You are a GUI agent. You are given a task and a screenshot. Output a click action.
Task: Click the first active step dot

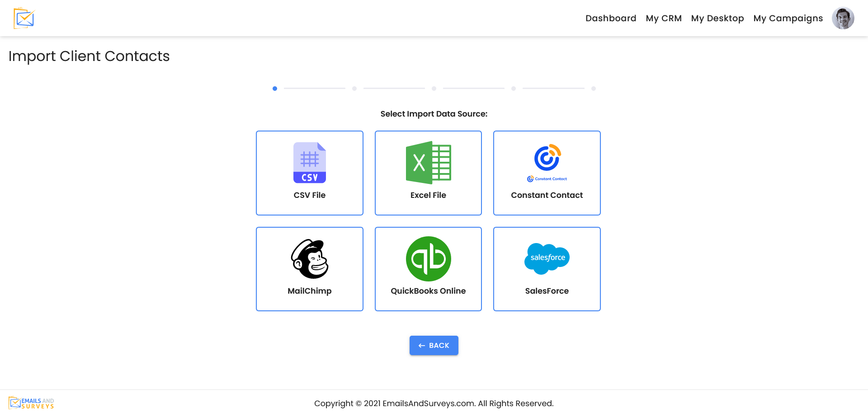coord(275,89)
